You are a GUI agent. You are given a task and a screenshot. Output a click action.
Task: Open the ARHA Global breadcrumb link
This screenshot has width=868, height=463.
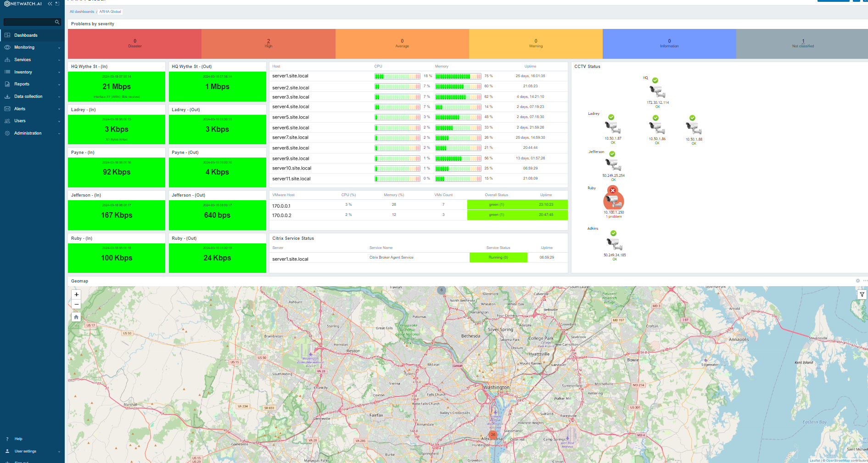(x=110, y=11)
